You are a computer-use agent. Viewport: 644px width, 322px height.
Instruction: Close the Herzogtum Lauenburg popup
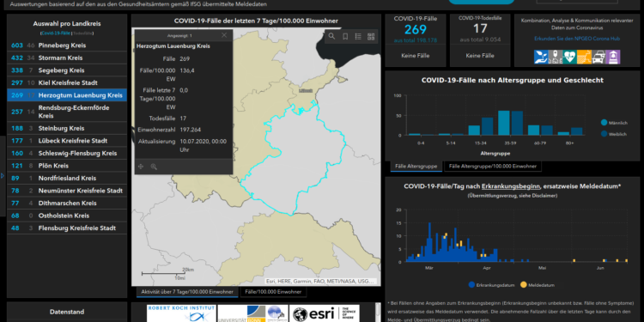[224, 35]
